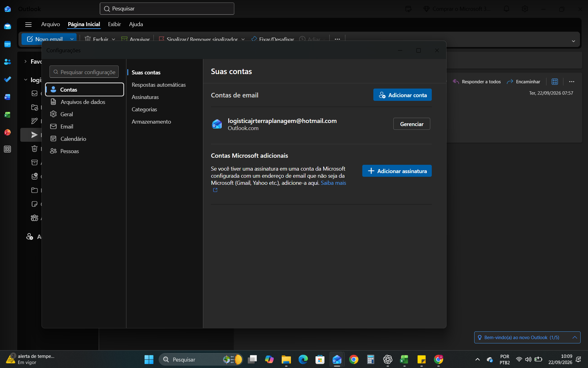
Task: Toggle the hamburger navigation pane button
Action: (28, 25)
